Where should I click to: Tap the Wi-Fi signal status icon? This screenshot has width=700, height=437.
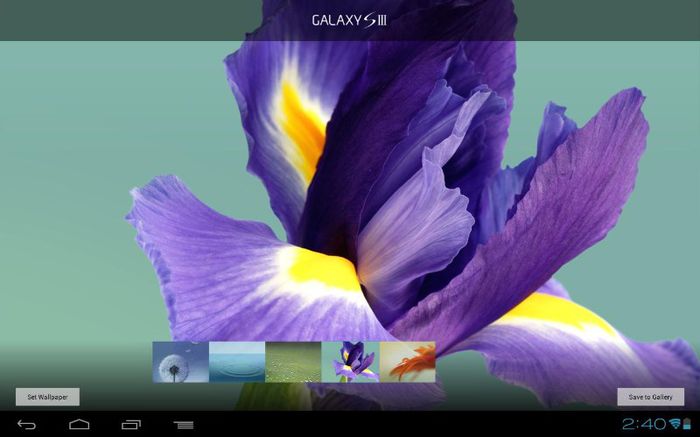coord(675,425)
